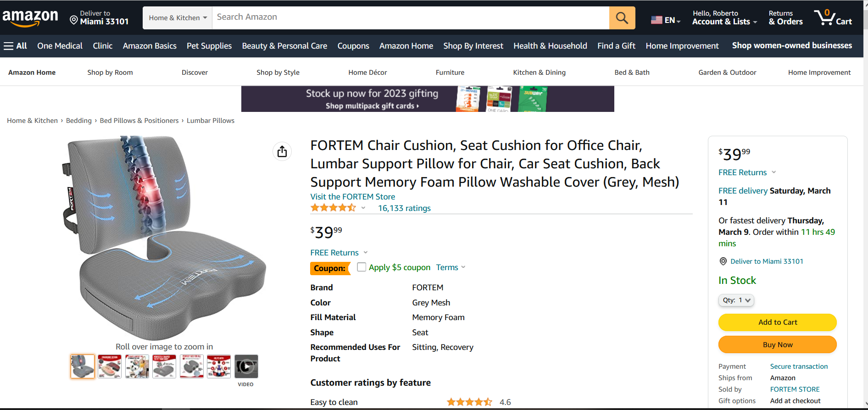This screenshot has width=868, height=410.
Task: Expand the coupon Terms dropdown
Action: click(451, 267)
